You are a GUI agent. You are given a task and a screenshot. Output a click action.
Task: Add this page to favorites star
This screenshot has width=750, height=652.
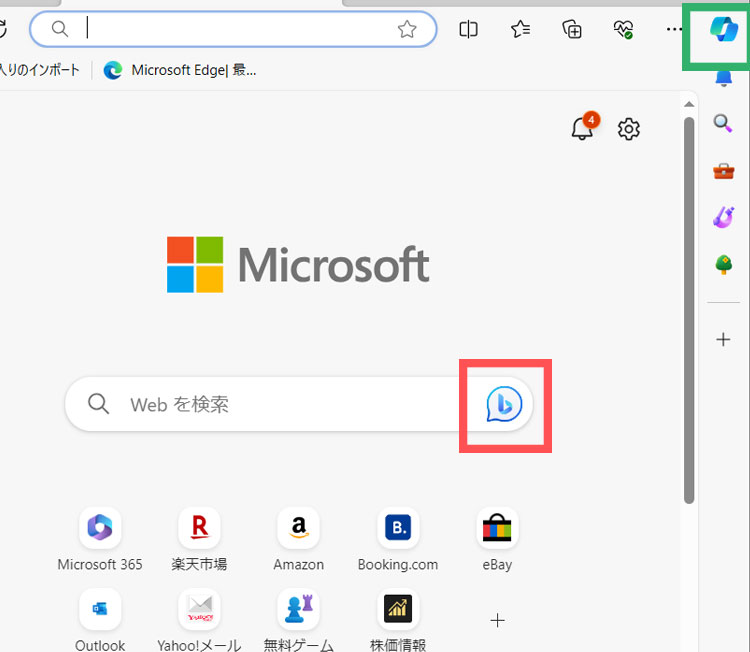[407, 29]
